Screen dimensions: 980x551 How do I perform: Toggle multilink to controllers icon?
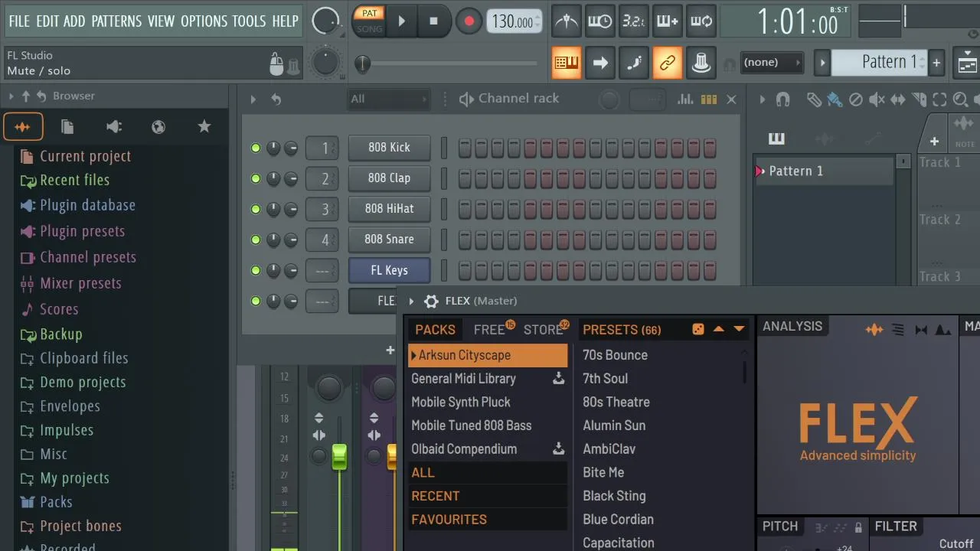pyautogui.click(x=667, y=63)
